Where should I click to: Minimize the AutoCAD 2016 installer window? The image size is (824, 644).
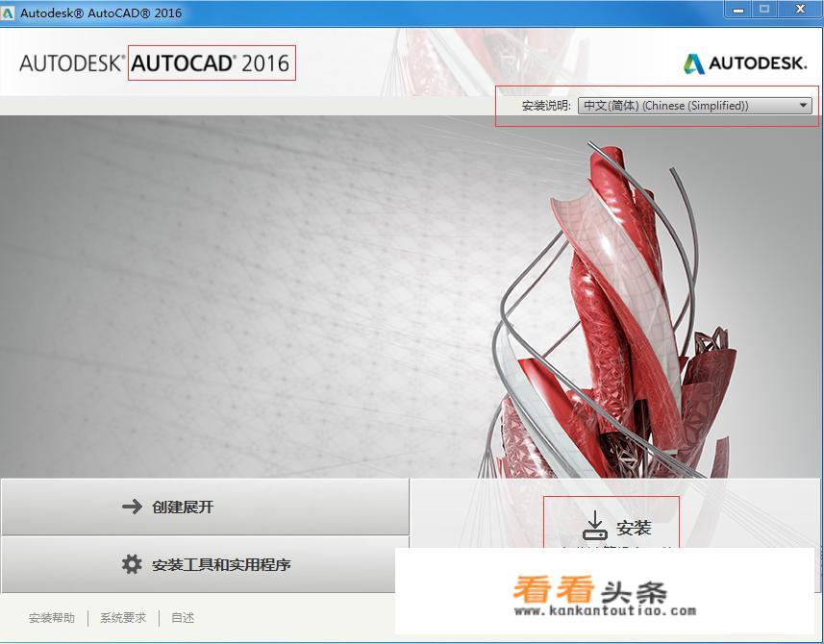[737, 10]
